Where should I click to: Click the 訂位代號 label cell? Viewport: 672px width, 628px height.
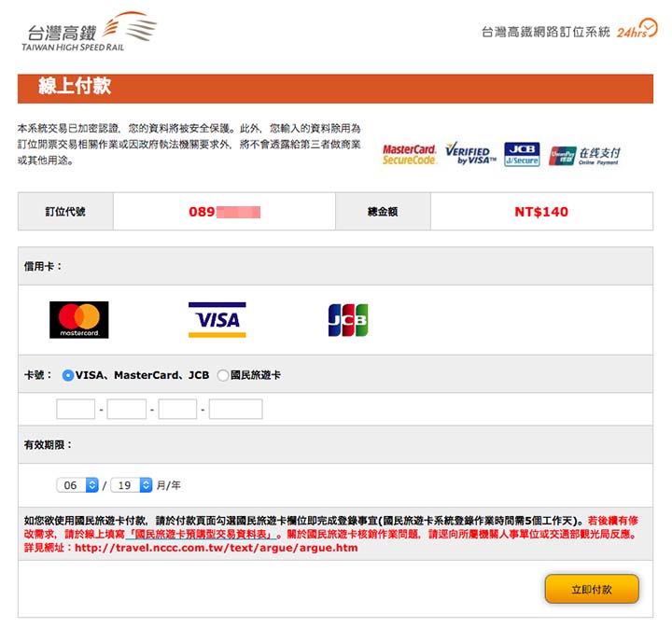tap(65, 211)
